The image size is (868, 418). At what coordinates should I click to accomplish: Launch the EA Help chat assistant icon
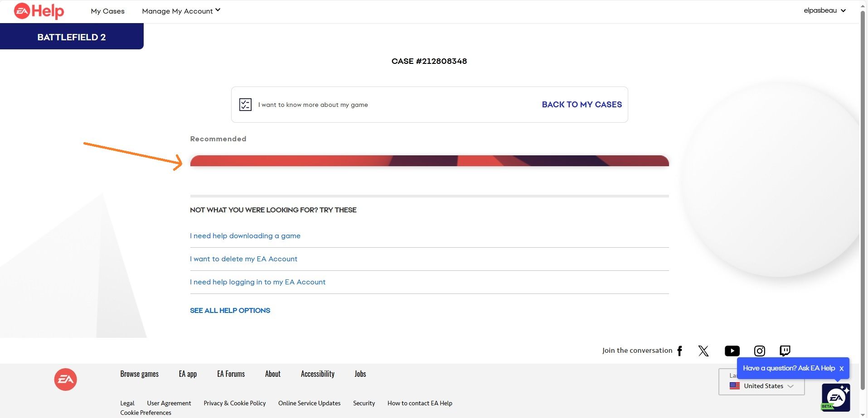pos(836,397)
